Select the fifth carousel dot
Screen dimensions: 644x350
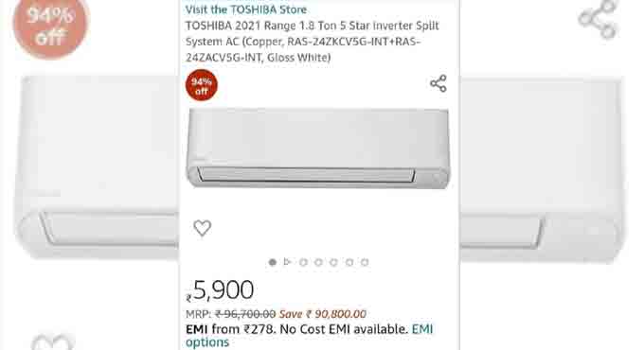point(333,262)
